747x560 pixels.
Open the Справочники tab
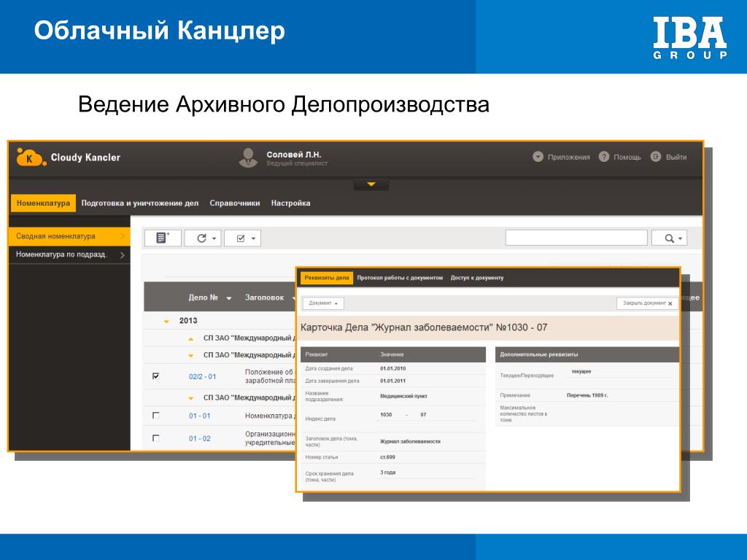pos(235,203)
